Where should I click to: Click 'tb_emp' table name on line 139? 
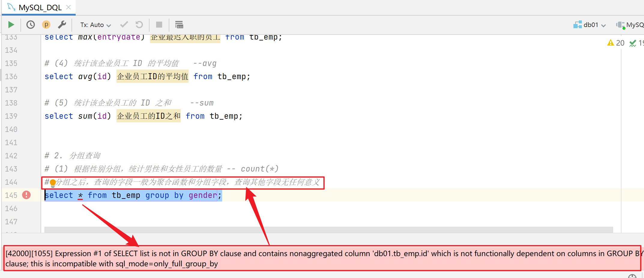(x=224, y=116)
